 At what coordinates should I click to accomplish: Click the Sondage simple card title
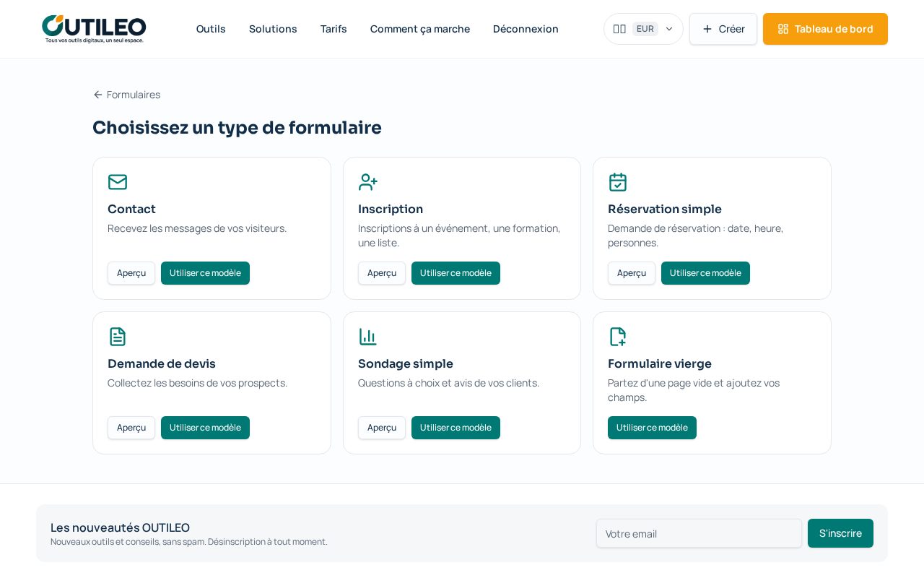tap(406, 363)
